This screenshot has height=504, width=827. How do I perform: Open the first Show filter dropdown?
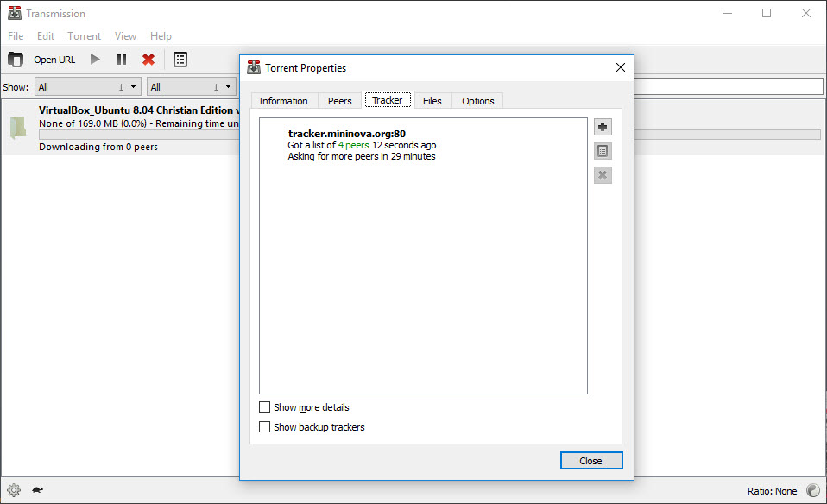tap(88, 87)
